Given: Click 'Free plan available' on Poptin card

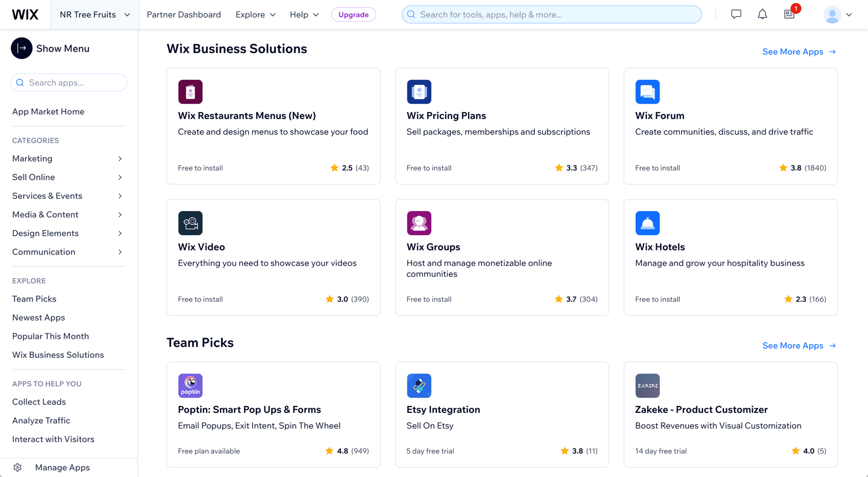Looking at the screenshot, I should coord(209,451).
